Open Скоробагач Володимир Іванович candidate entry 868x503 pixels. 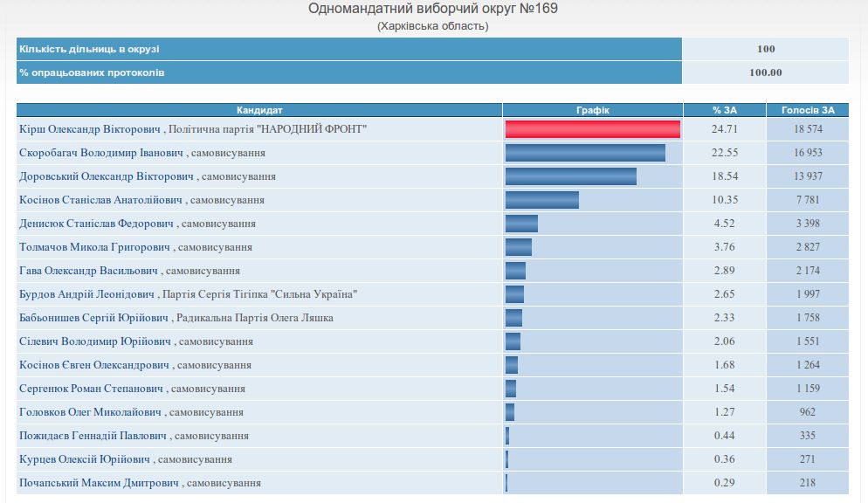101,153
